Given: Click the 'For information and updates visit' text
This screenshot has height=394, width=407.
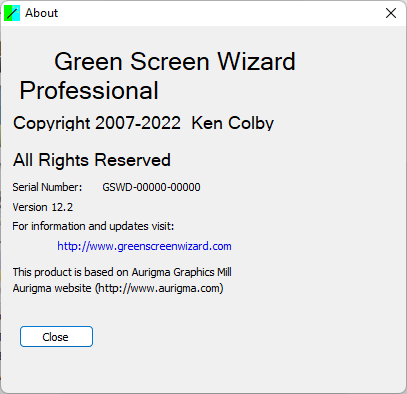Looking at the screenshot, I should pos(93,226).
